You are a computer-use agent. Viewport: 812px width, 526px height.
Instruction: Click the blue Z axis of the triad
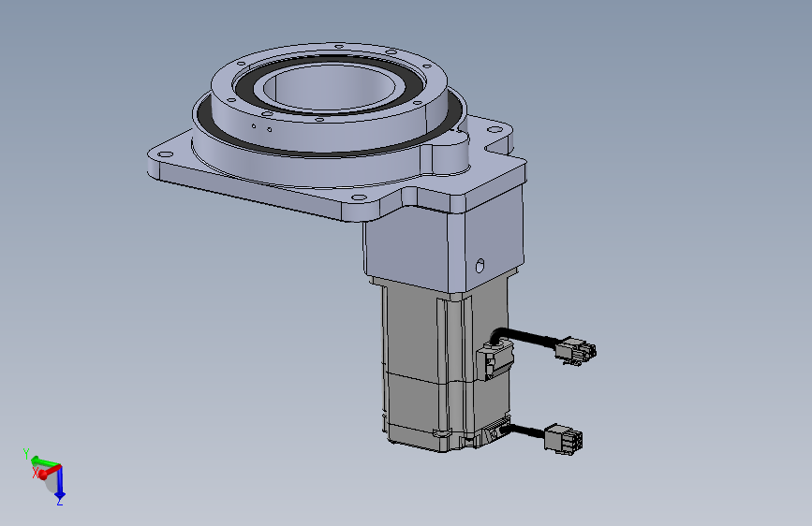click(60, 485)
